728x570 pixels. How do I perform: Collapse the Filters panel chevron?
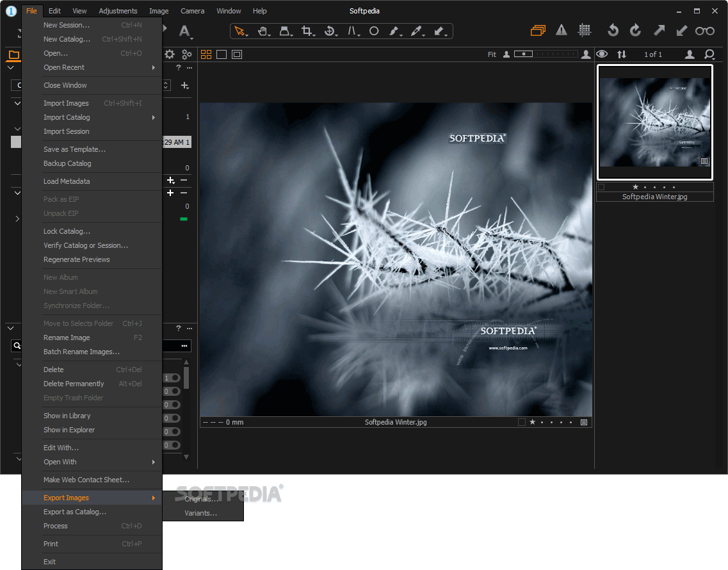[11, 329]
